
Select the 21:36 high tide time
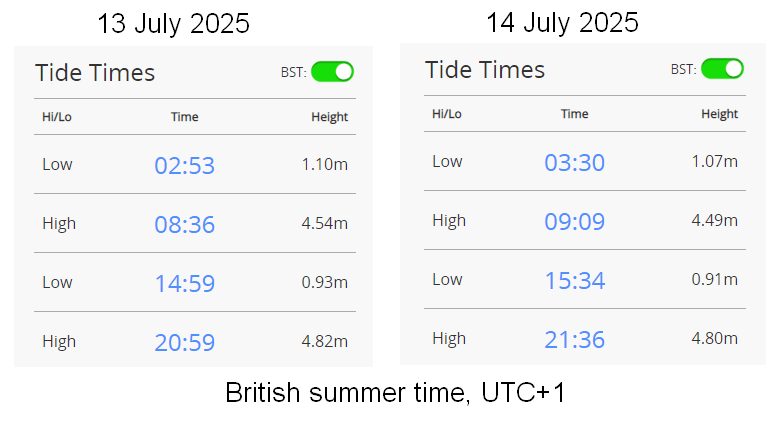pos(575,339)
